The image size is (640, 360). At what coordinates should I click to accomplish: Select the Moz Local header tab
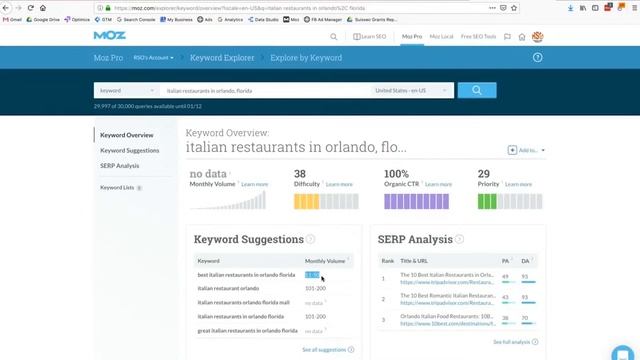441,36
